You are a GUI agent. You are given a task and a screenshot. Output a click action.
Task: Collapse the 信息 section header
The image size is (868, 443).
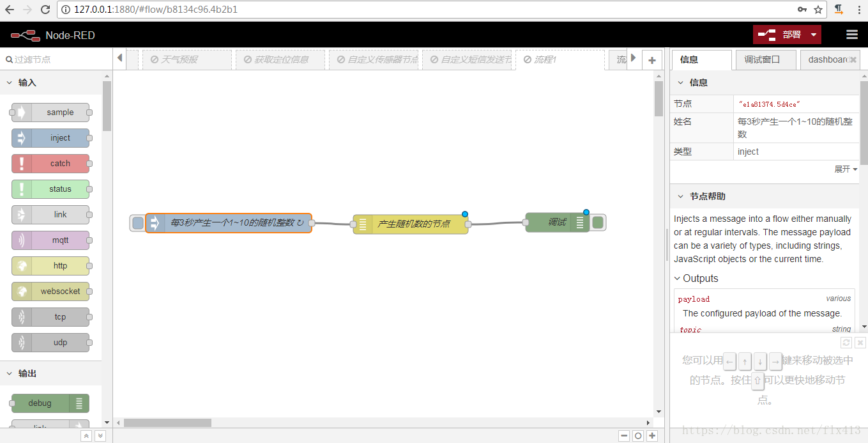coord(765,82)
